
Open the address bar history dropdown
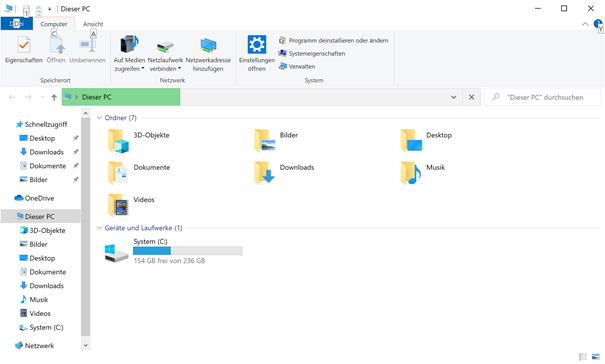click(x=454, y=97)
